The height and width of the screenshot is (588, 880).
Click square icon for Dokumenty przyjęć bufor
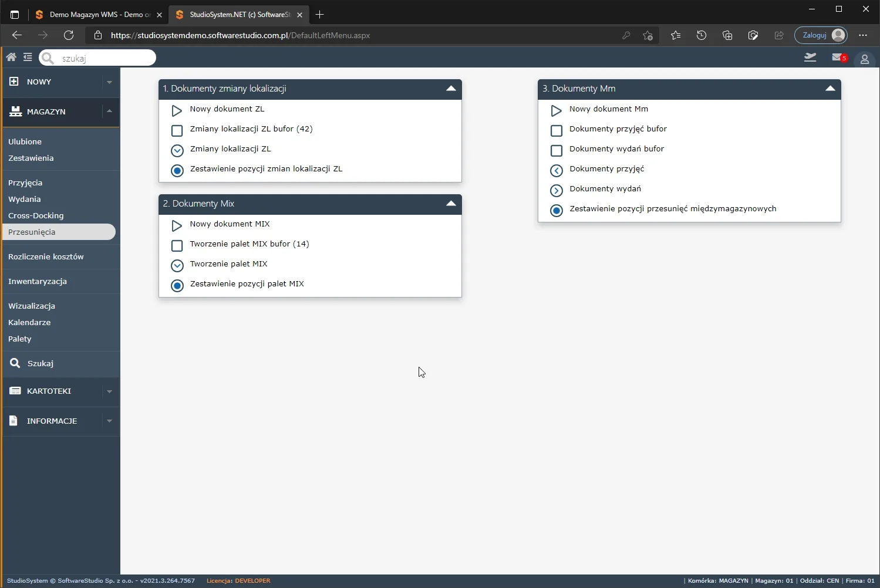(557, 130)
